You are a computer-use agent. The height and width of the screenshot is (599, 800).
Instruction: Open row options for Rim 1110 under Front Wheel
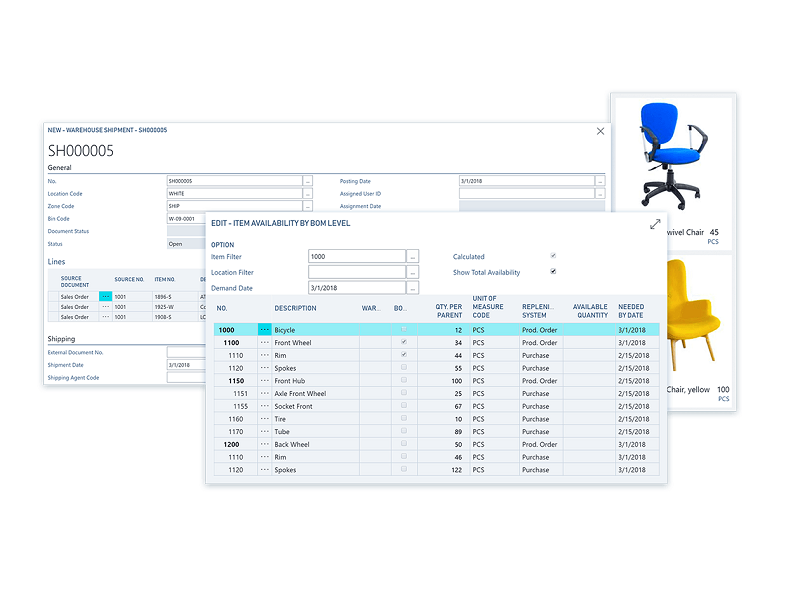click(x=264, y=355)
